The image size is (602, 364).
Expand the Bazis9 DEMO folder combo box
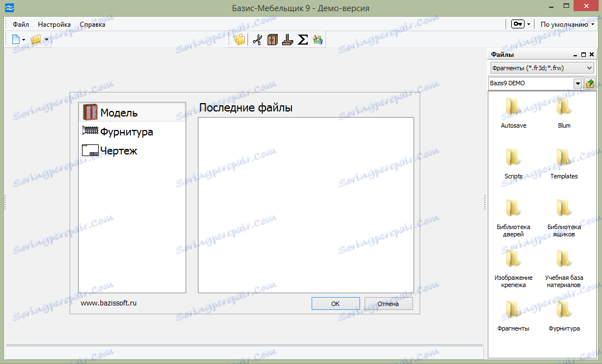click(x=577, y=83)
